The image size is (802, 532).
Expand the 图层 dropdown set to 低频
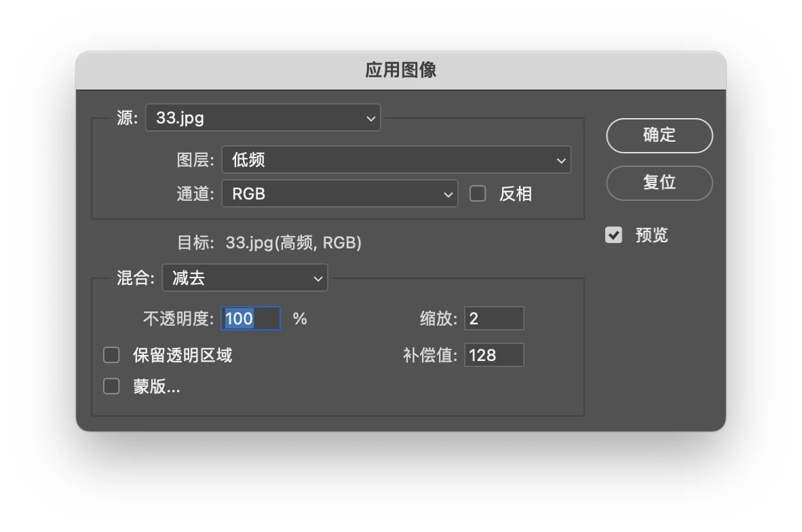click(x=396, y=160)
